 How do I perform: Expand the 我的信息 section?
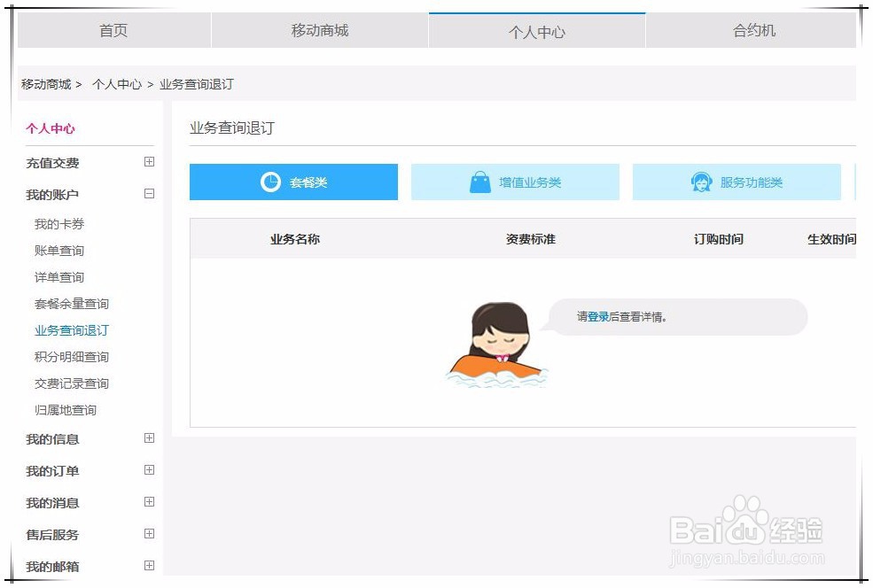click(149, 438)
